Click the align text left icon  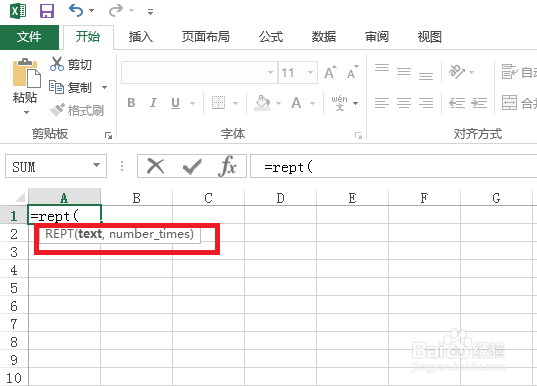pos(382,103)
